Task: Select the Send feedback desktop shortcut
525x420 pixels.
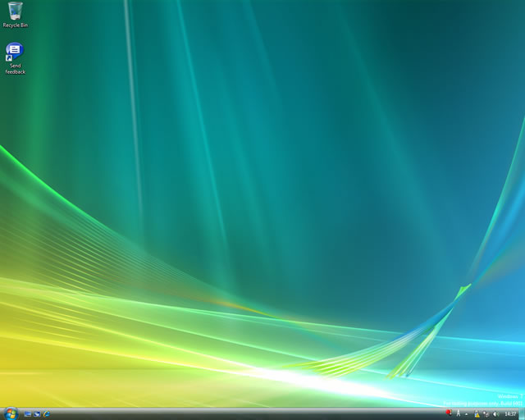Action: click(15, 58)
